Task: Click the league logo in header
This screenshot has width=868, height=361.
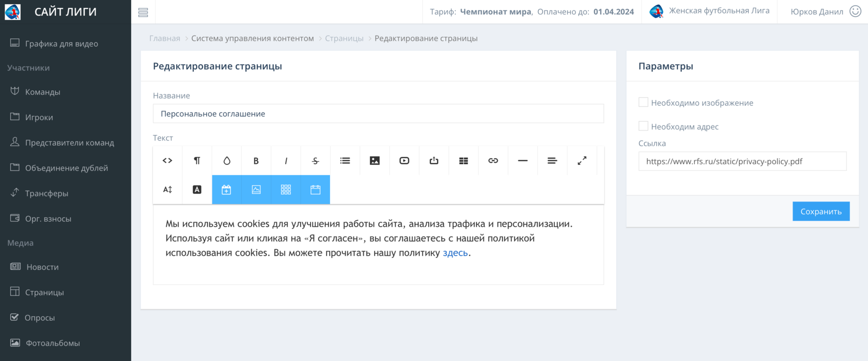Action: click(656, 11)
